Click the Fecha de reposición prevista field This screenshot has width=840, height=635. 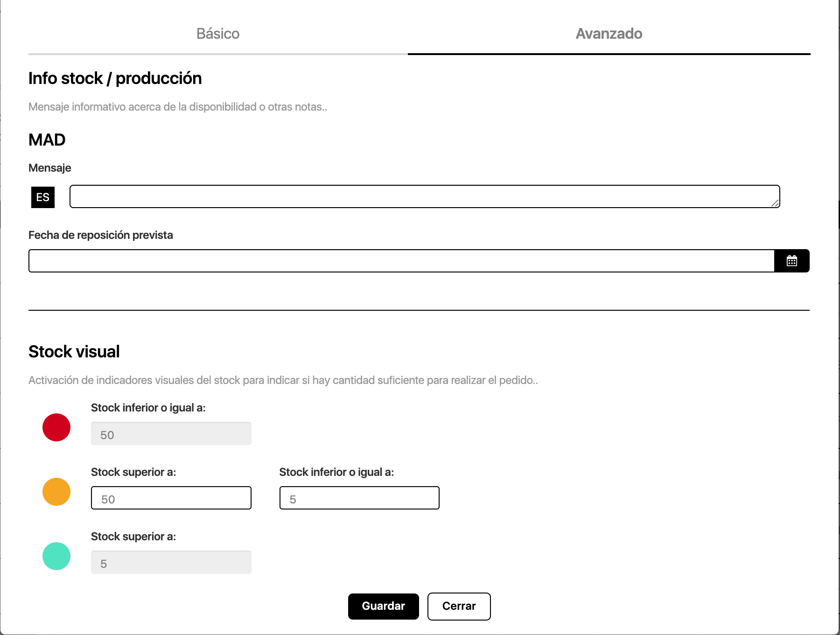point(401,261)
